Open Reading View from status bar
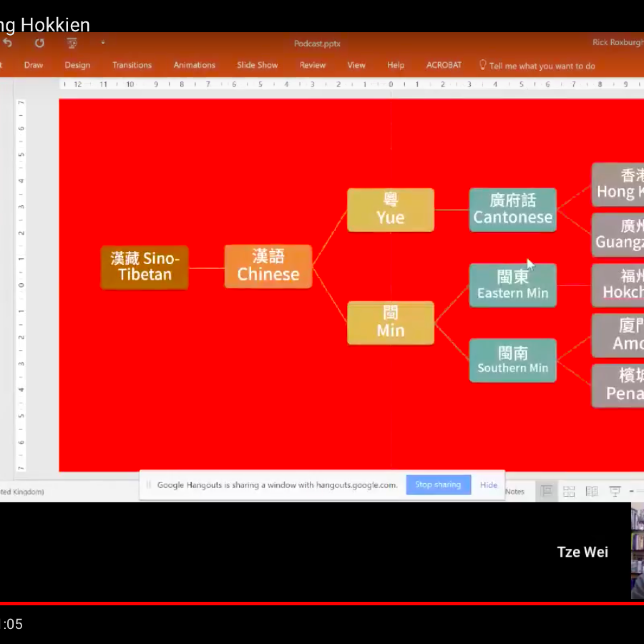The image size is (644, 644). [x=592, y=491]
